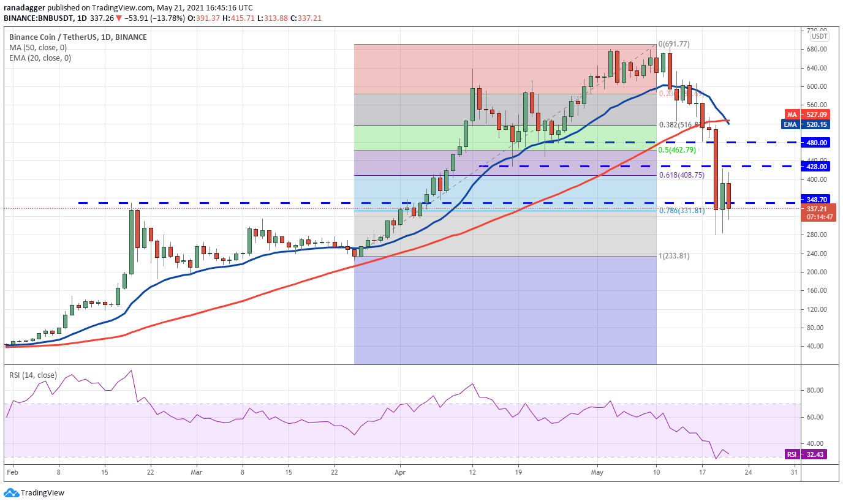Click the 160.00 price axis label
Image resolution: width=843 pixels, height=504 pixels.
(x=818, y=291)
